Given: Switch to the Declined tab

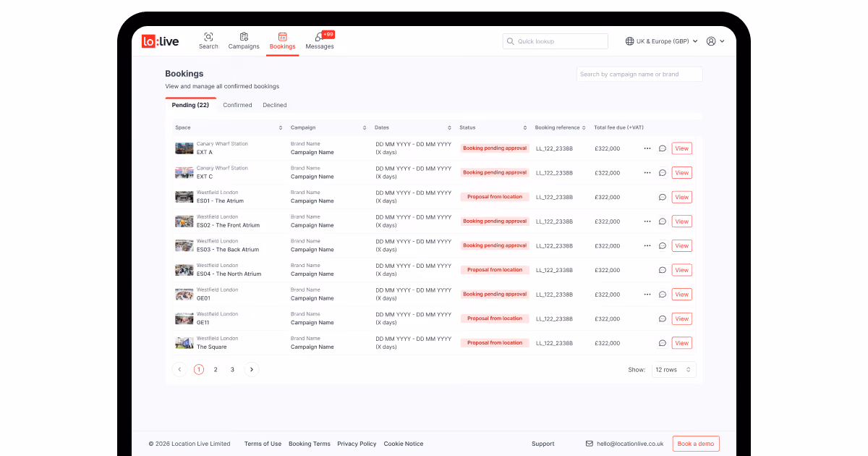Looking at the screenshot, I should [275, 105].
